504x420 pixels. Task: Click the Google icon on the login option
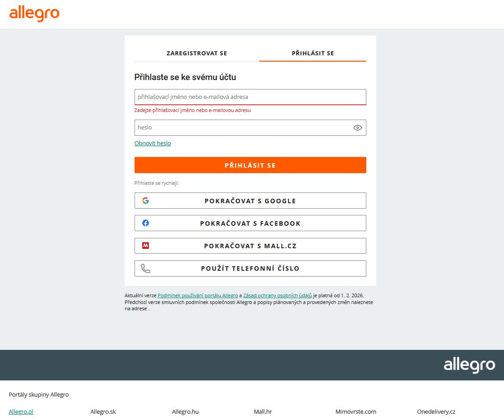tap(146, 200)
